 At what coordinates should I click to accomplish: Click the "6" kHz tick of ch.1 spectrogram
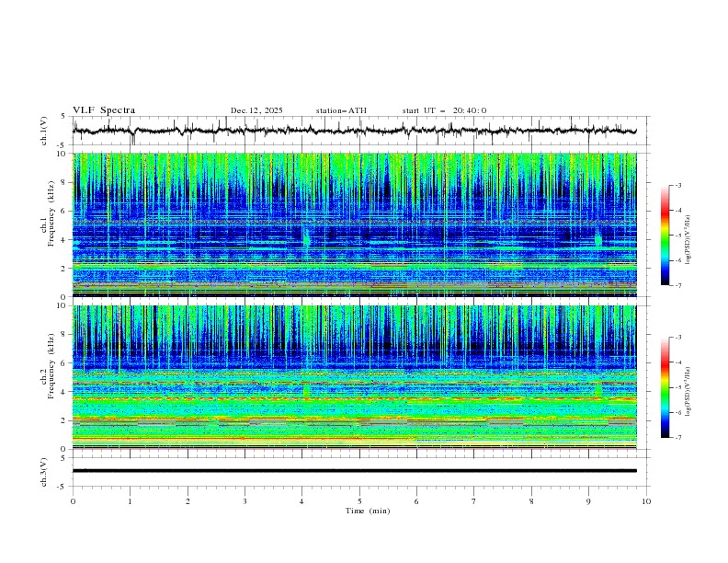pos(65,212)
